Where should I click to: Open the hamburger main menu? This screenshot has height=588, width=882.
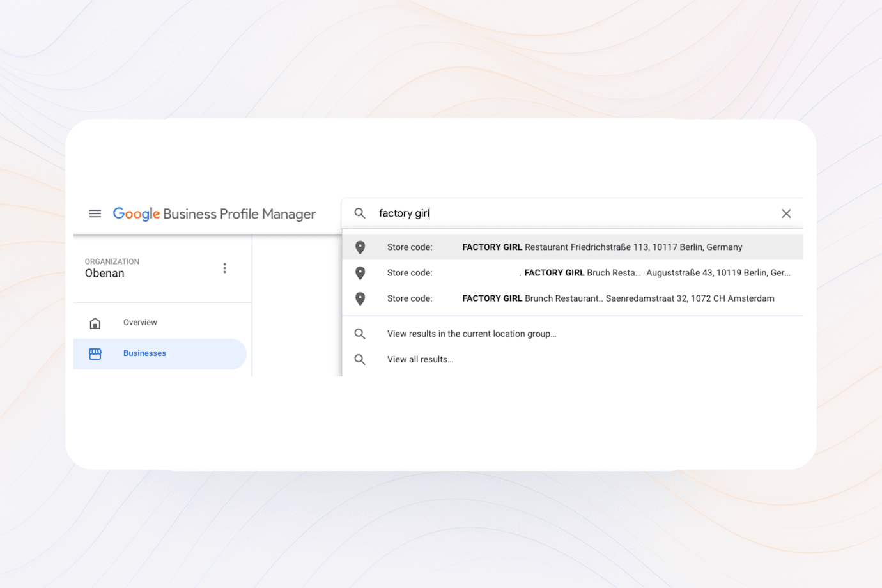[95, 213]
